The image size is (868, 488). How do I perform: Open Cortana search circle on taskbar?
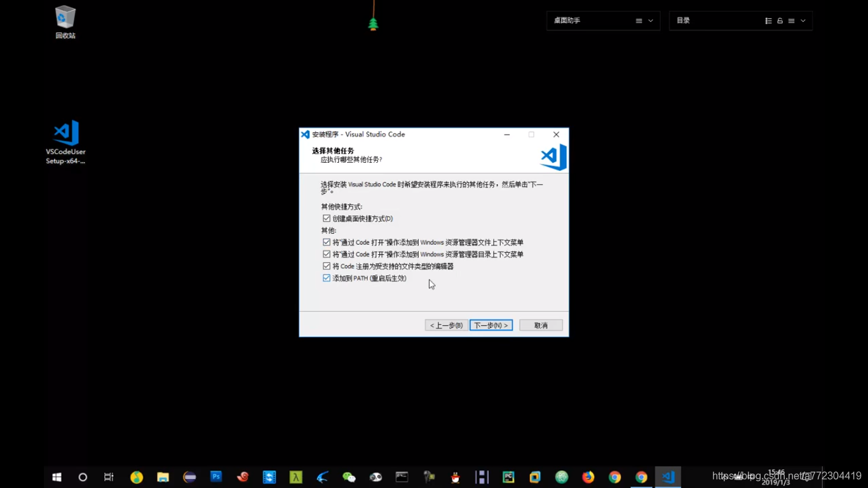point(83,477)
